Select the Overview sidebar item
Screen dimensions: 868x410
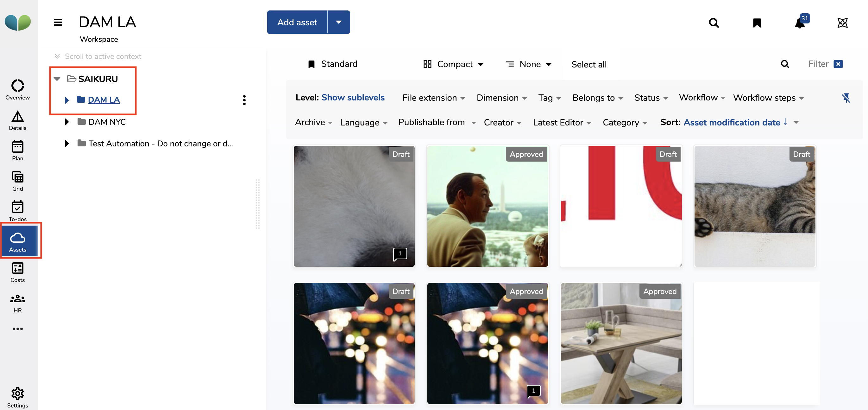tap(17, 89)
